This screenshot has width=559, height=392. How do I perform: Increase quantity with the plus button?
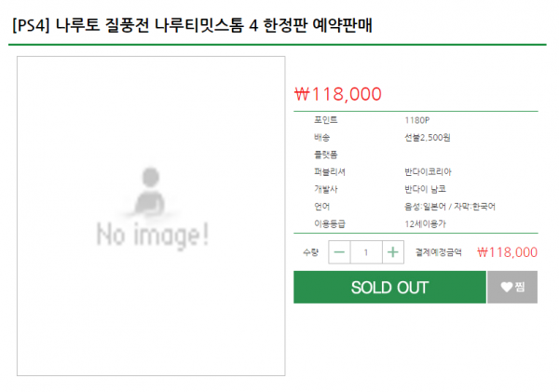tap(393, 252)
